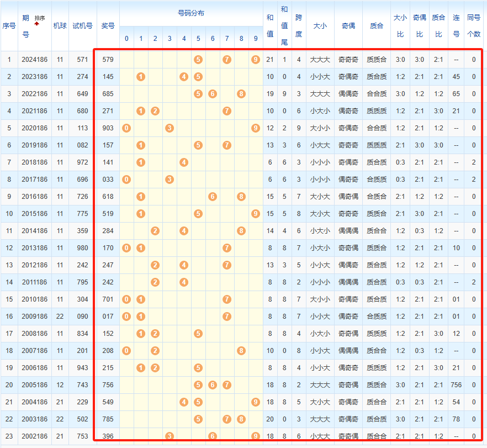Click orange ball 9 in row 2024186

point(255,59)
